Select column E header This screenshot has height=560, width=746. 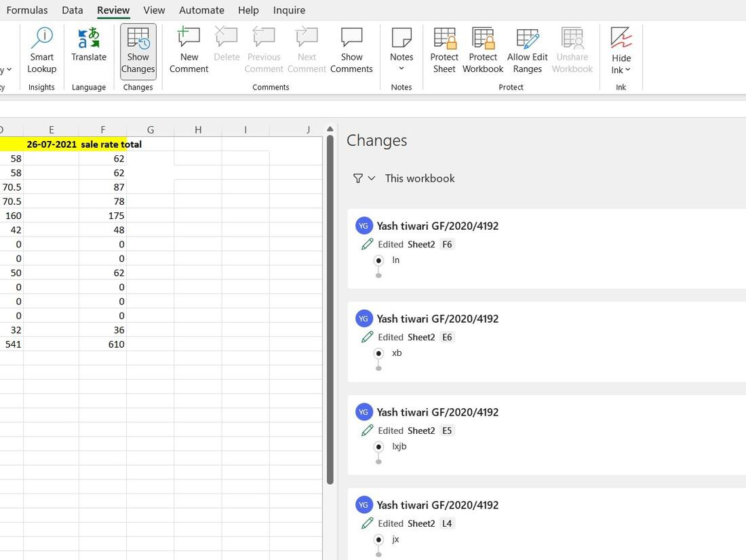52,130
